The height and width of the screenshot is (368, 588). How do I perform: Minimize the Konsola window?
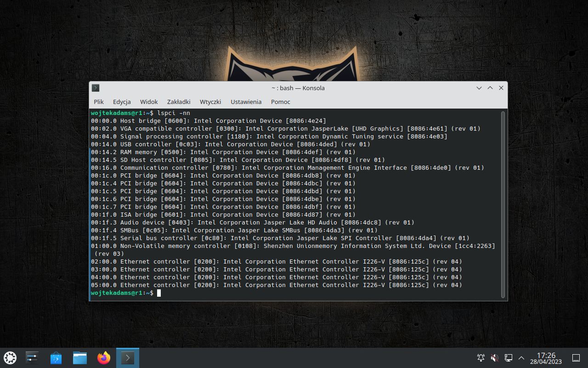click(x=479, y=88)
